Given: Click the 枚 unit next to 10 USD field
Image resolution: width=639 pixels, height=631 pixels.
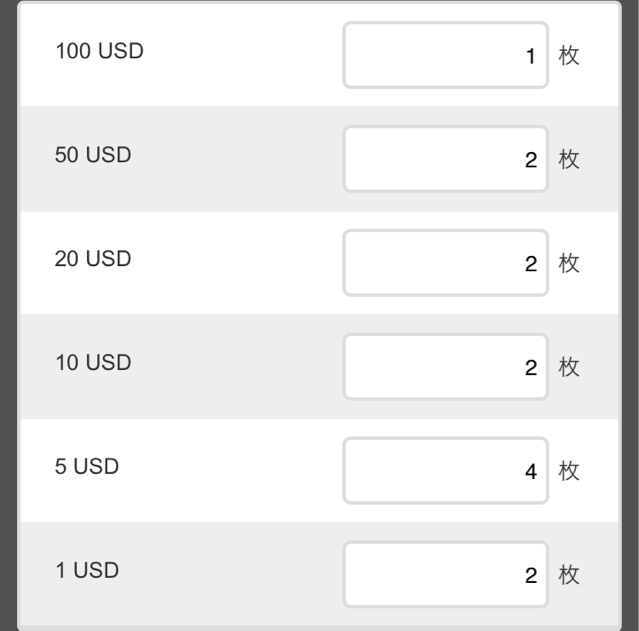Looking at the screenshot, I should click(569, 367).
